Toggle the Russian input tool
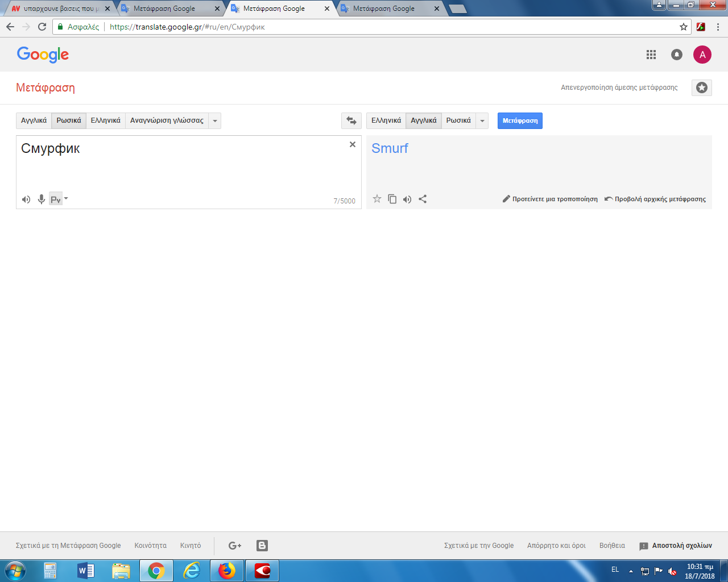The width and height of the screenshot is (728, 582). 55,199
